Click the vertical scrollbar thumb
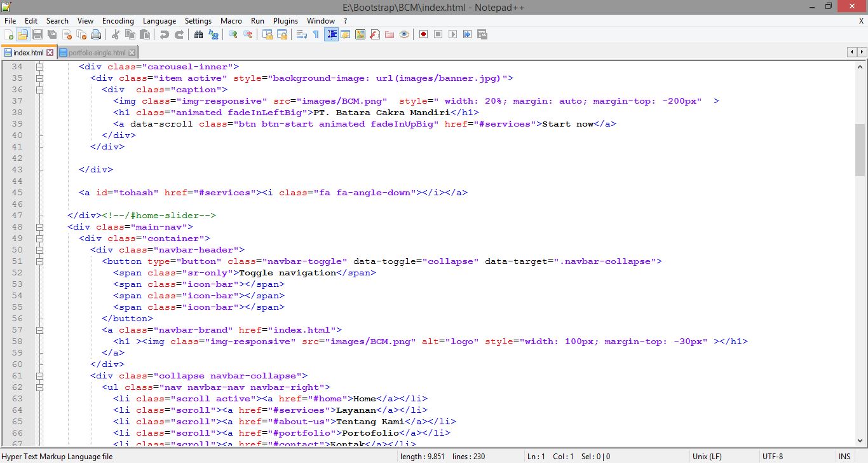The height and width of the screenshot is (463, 868). (x=860, y=149)
